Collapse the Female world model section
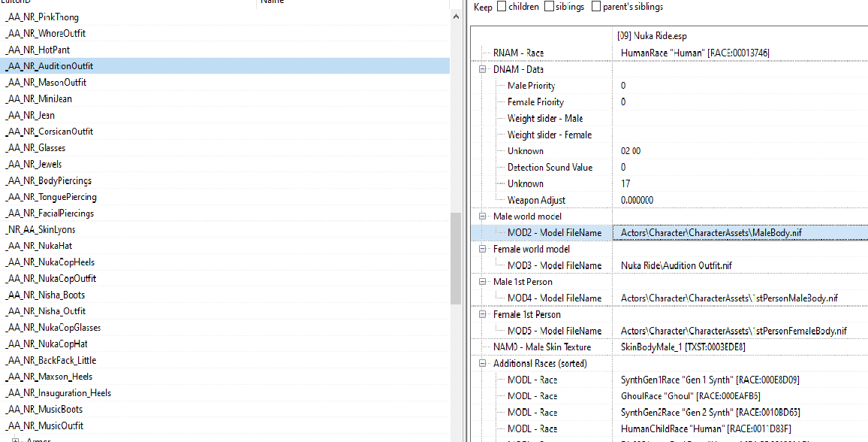 click(x=482, y=249)
